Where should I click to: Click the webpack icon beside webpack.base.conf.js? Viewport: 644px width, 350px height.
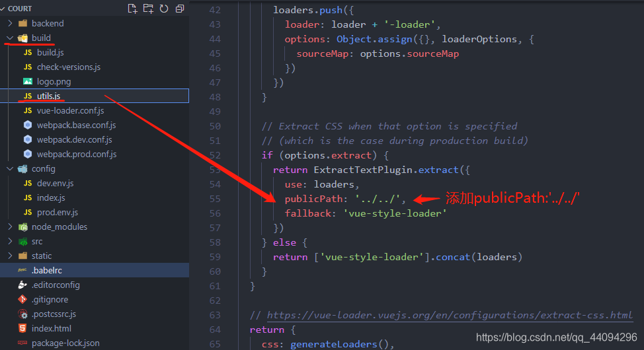click(28, 125)
